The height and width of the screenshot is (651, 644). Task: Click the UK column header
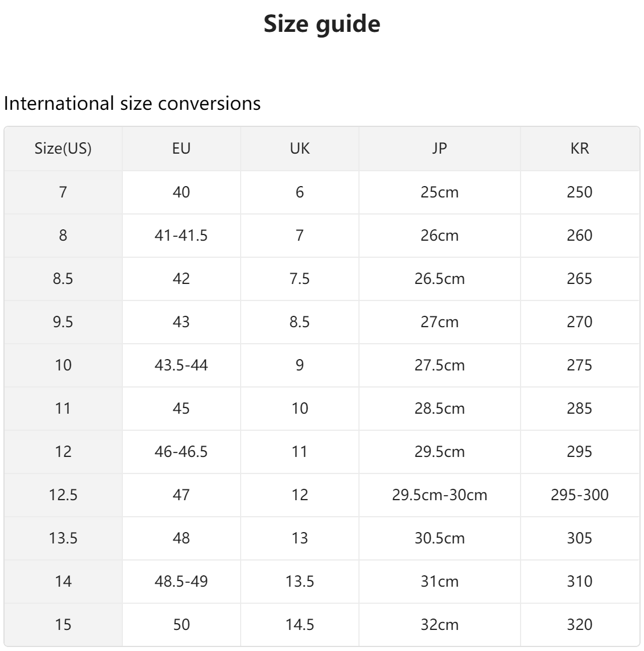[300, 149]
